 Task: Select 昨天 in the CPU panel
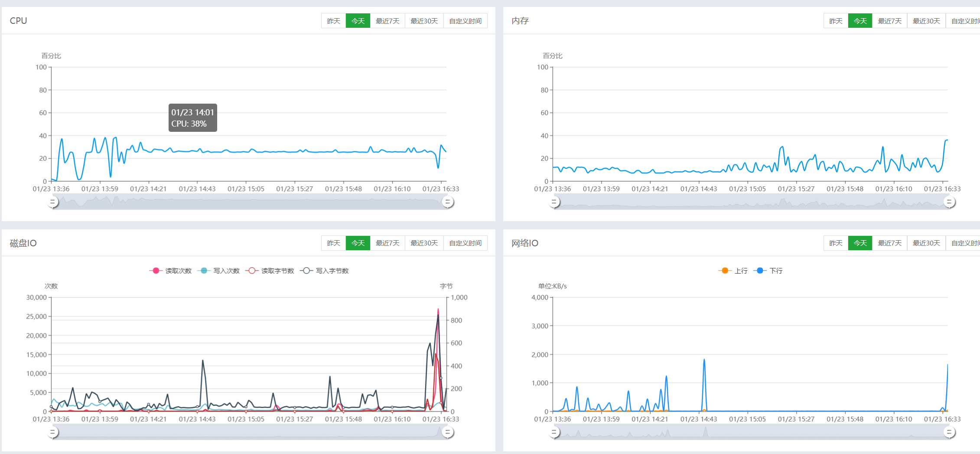coord(333,21)
